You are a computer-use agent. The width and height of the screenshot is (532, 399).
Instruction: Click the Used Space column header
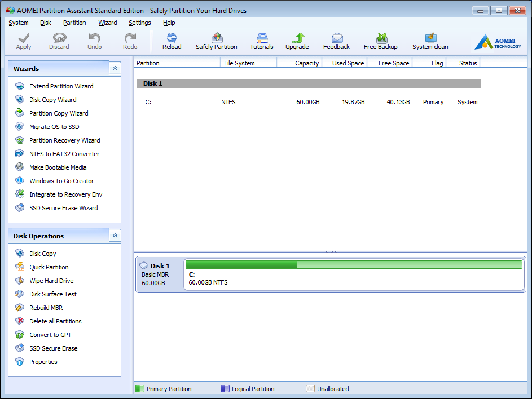coord(345,63)
